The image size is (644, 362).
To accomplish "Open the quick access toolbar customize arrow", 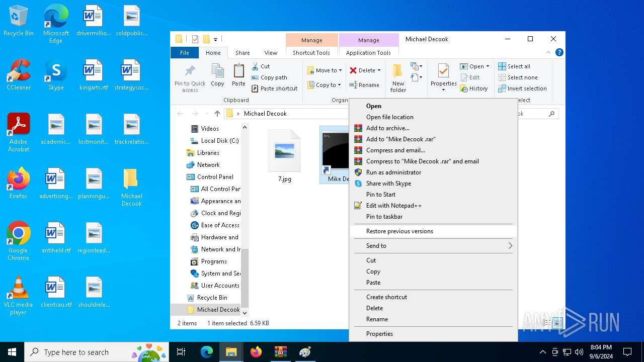I will pos(215,39).
